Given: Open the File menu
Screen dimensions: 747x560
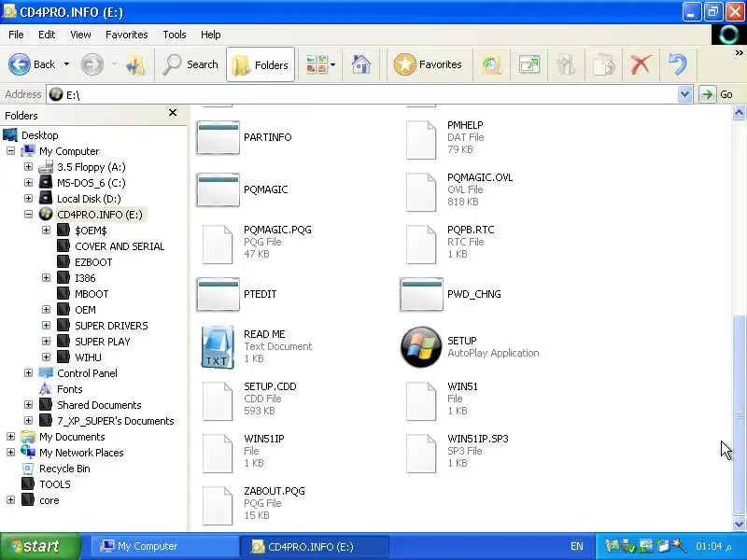Looking at the screenshot, I should (16, 35).
